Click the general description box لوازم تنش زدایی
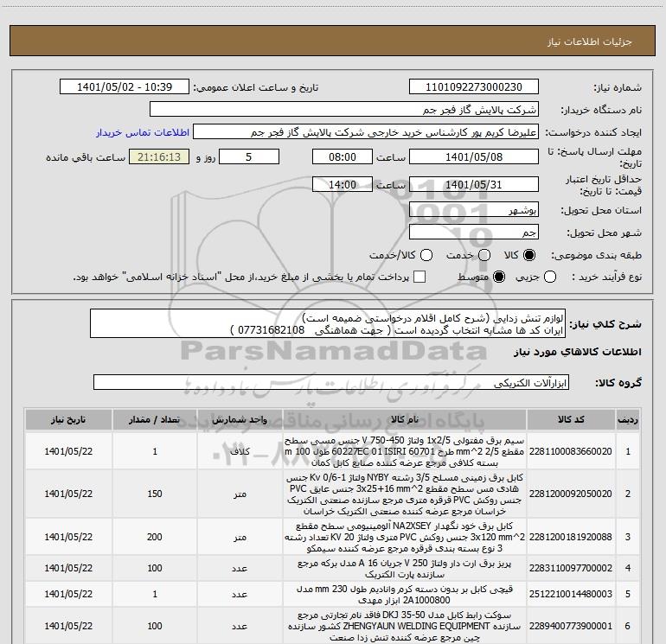Viewport: 666px width, 644px height. pyautogui.click(x=328, y=323)
